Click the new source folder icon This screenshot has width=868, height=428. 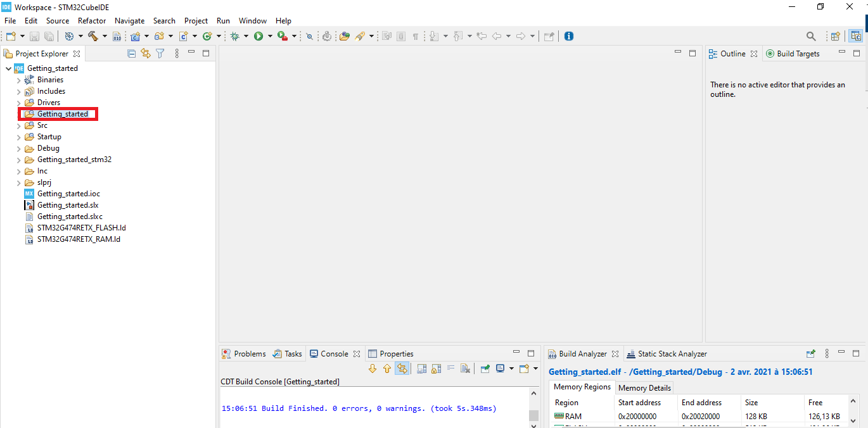tap(159, 36)
